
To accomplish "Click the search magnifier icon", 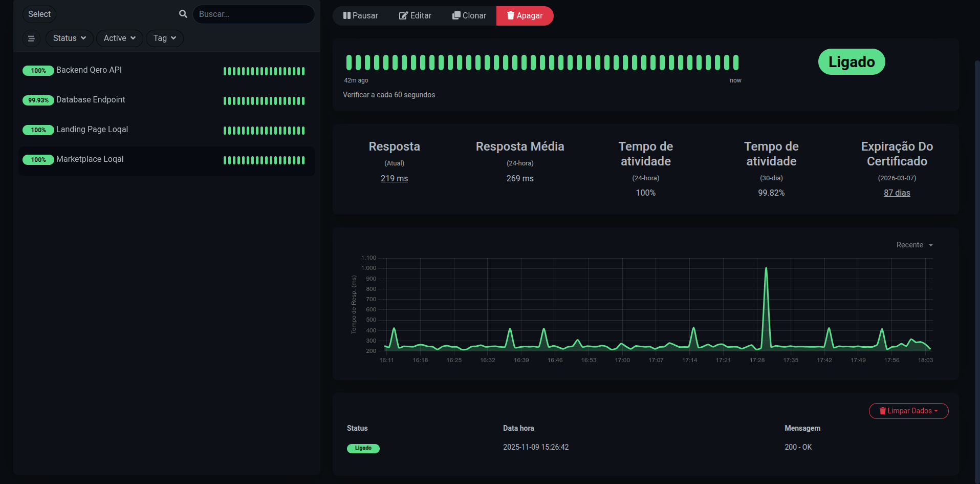I will click(182, 14).
